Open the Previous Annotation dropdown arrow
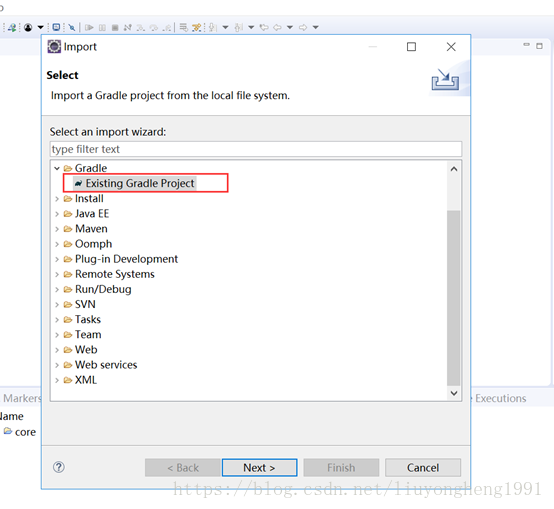 (x=251, y=27)
